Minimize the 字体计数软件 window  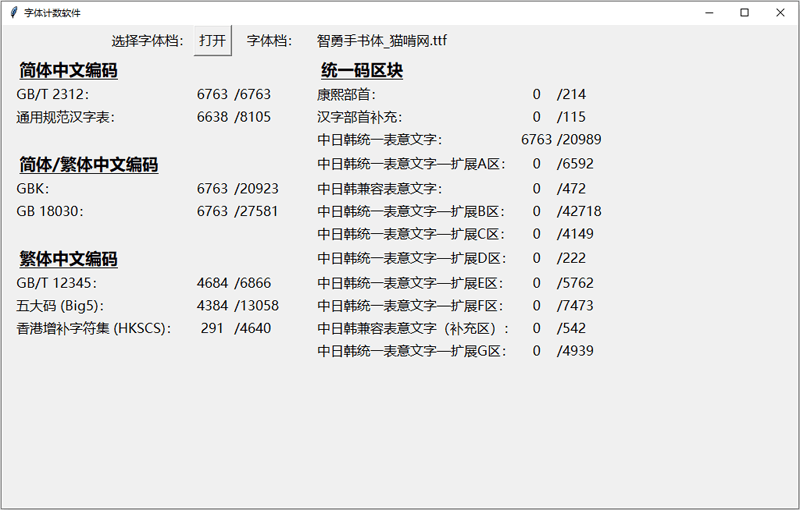coord(709,13)
